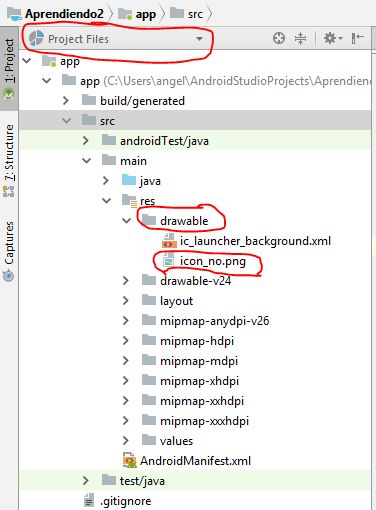376x510 pixels.
Task: Open the Structure side tab
Action: [x=9, y=160]
